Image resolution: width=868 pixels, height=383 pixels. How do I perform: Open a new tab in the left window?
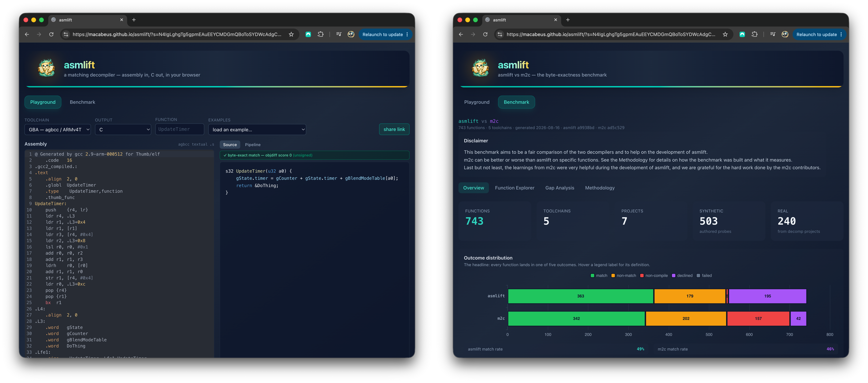point(134,20)
